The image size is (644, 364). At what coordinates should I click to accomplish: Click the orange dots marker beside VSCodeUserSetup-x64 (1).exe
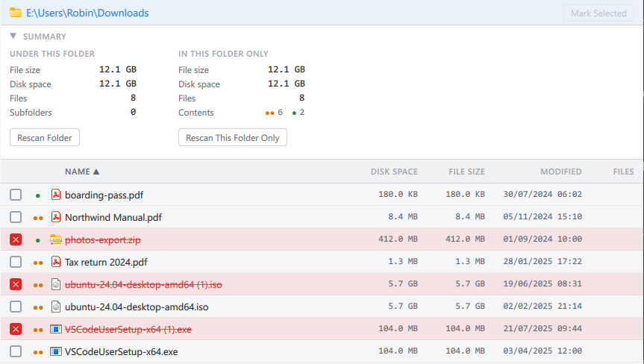point(38,330)
